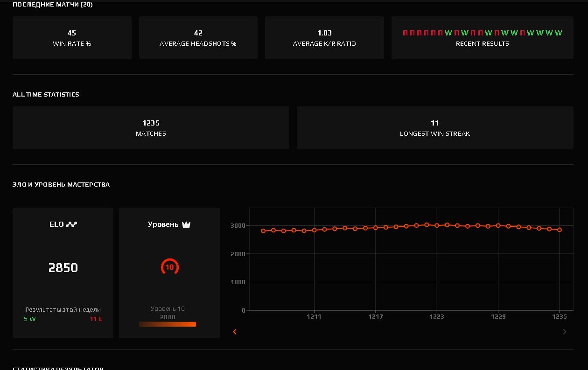This screenshot has height=370, width=588.
Task: Open the ЭЛО И УРОВЕНЬ МАСТЕРСТВА section
Action: [x=61, y=184]
